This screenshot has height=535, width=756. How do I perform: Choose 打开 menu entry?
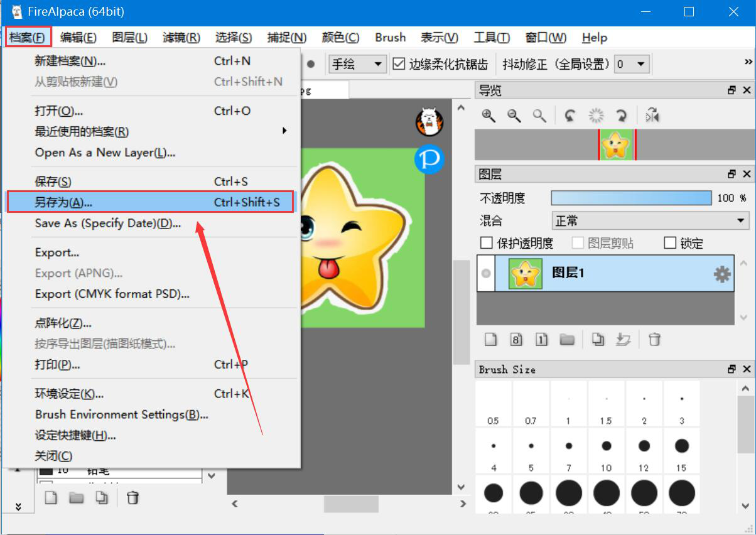point(151,111)
